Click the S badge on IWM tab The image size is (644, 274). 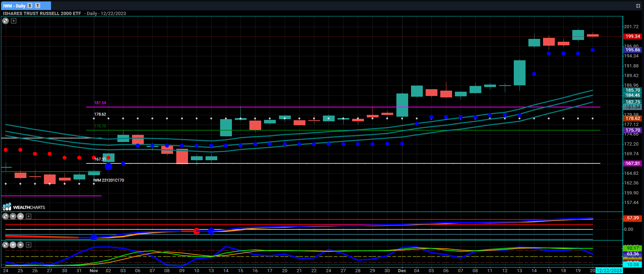click(x=30, y=6)
